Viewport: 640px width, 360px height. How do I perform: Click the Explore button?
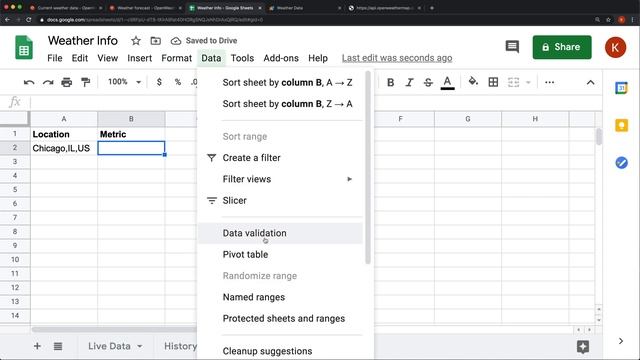(583, 347)
